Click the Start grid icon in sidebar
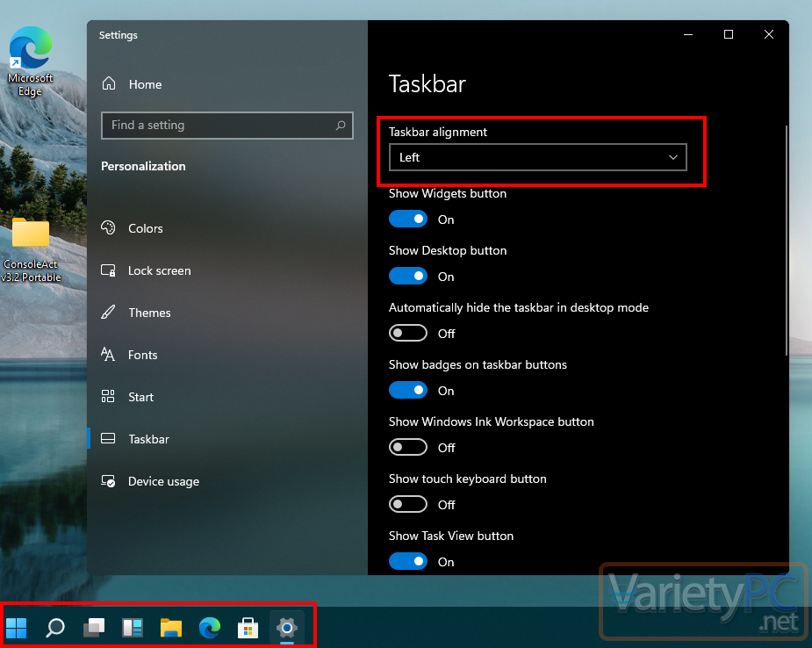The height and width of the screenshot is (648, 812). click(108, 396)
